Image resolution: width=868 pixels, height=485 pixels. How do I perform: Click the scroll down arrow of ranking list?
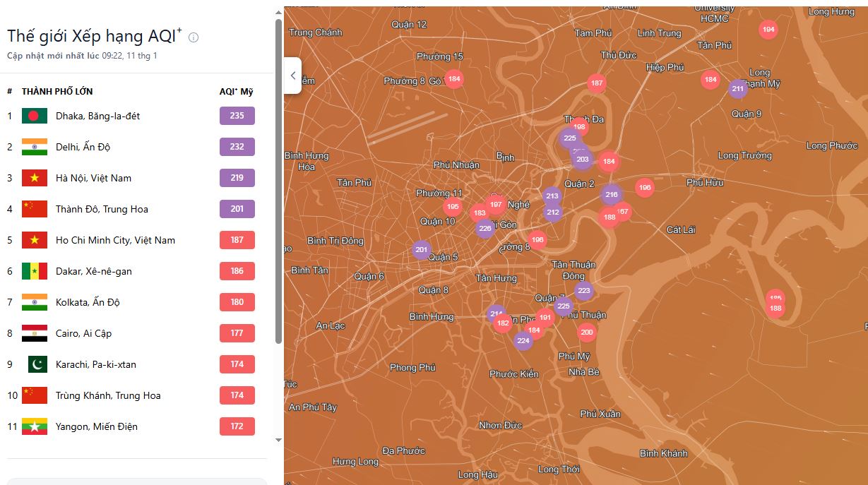click(x=278, y=440)
